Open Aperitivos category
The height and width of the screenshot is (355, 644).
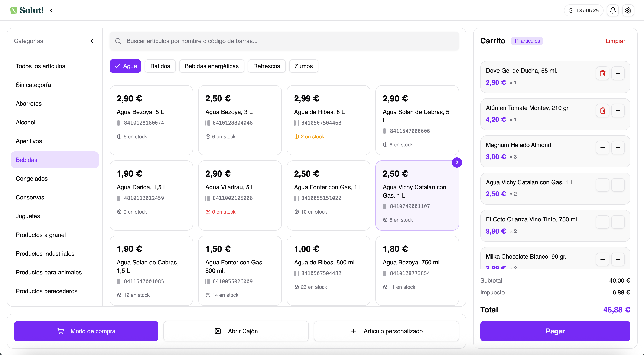coord(55,141)
